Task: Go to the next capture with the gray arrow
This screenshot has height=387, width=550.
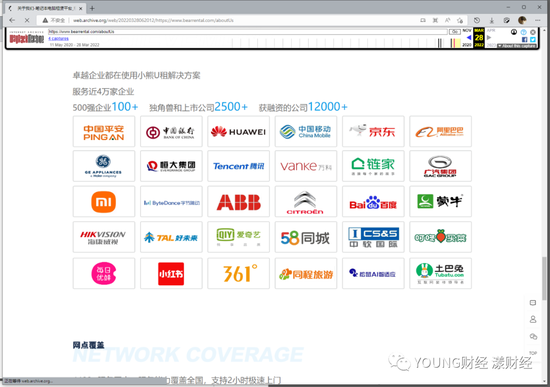Action: (x=489, y=38)
